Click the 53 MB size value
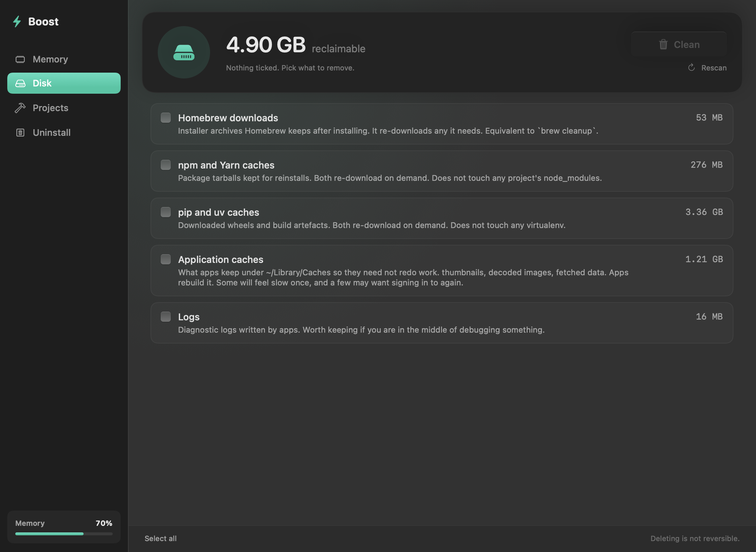The image size is (756, 552). 709,118
